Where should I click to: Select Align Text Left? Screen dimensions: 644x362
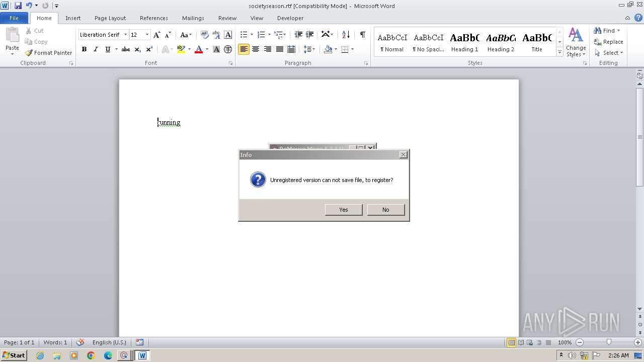tap(244, 49)
